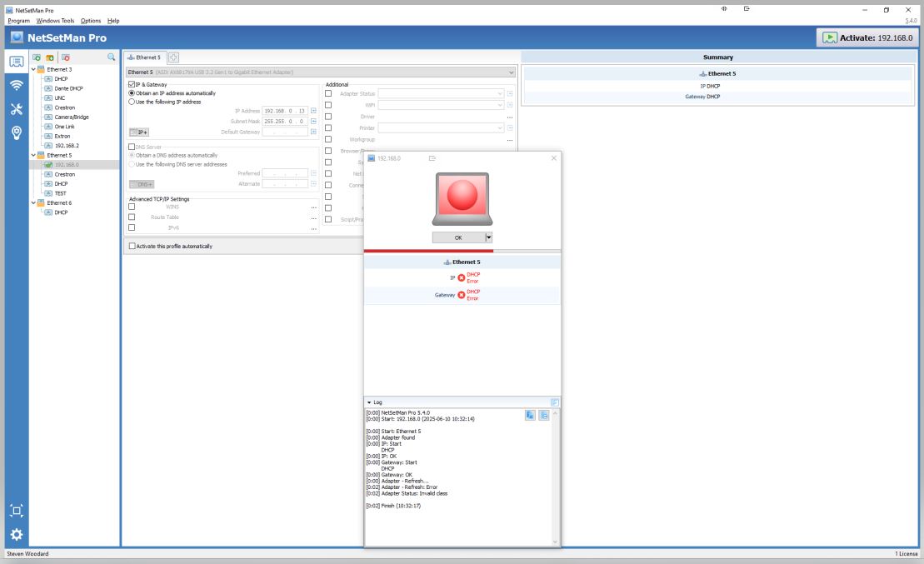Enable the IPv6 checkbox
The height and width of the screenshot is (564, 924).
(132, 227)
